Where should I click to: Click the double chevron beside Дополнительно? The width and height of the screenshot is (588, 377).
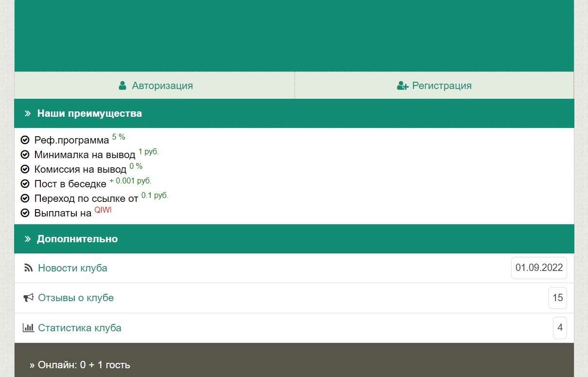click(28, 239)
